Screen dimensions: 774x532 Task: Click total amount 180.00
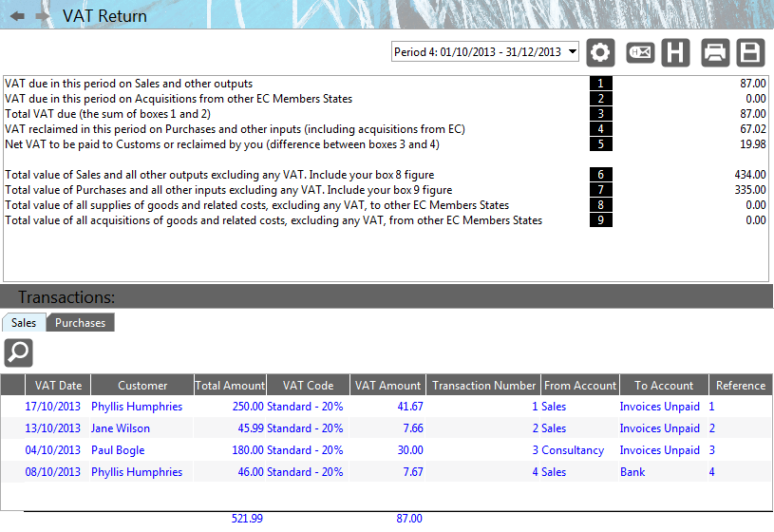[248, 450]
